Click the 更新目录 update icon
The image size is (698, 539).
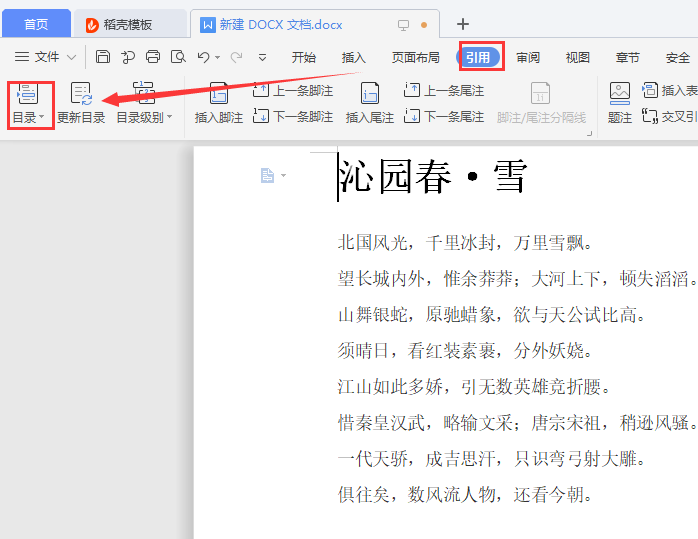tap(81, 95)
